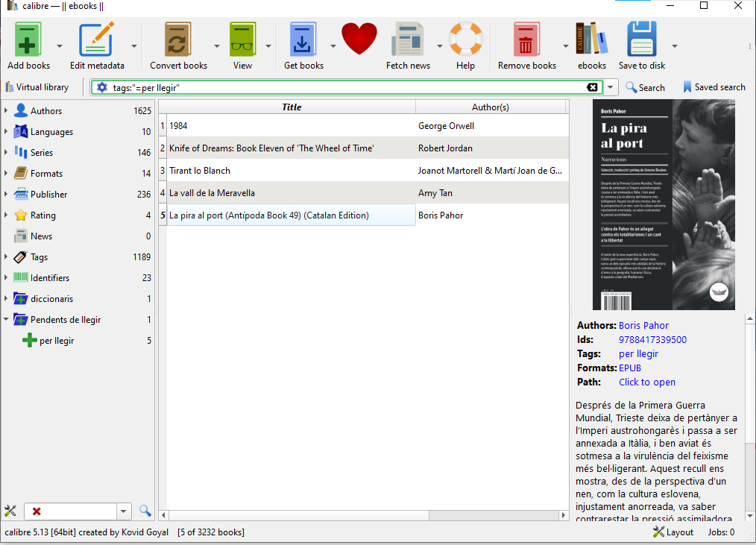This screenshot has height=545, width=756.
Task: Click the Tags category icon
Action: coord(21,256)
